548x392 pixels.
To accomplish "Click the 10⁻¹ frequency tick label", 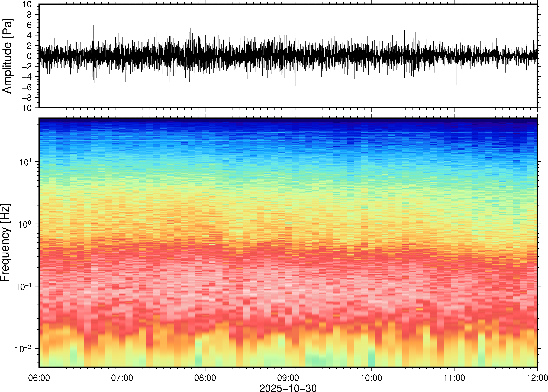I will 23,287.
